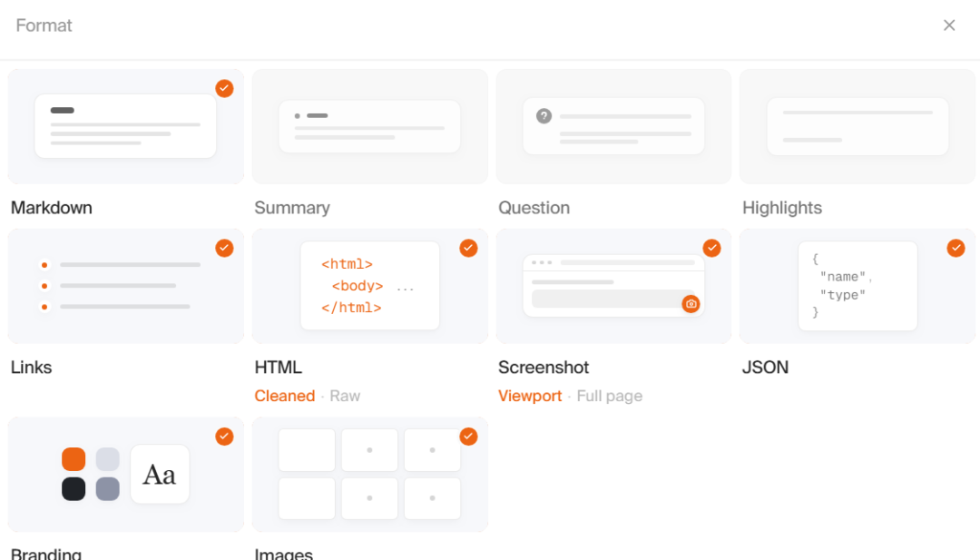Screen dimensions: 980x560
Task: Choose Viewport screenshot option
Action: pyautogui.click(x=530, y=396)
